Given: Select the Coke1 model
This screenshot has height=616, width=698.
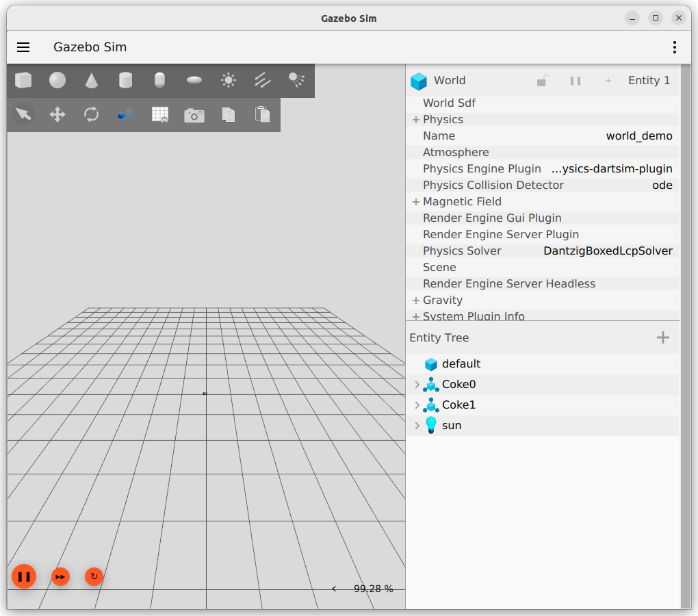Looking at the screenshot, I should pos(543,405).
